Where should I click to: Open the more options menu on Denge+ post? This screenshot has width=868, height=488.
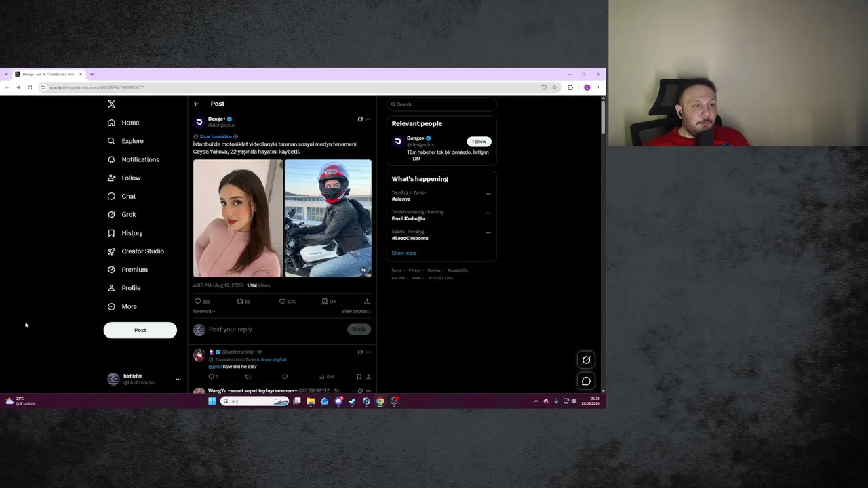(x=368, y=119)
